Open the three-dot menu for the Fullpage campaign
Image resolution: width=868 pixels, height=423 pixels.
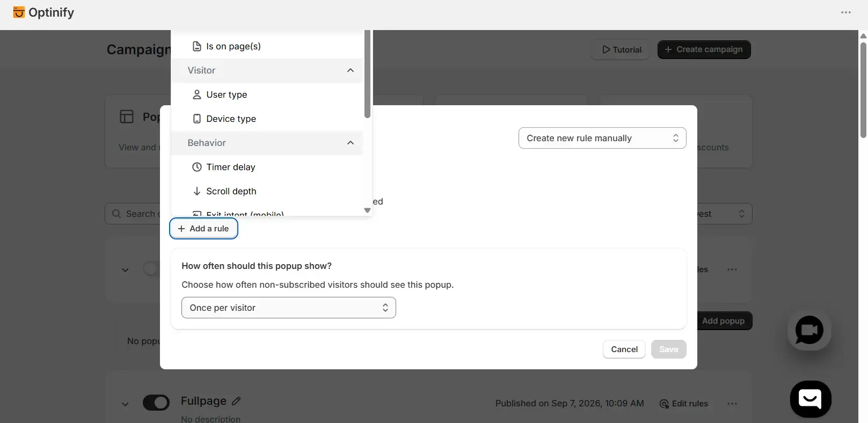point(732,404)
